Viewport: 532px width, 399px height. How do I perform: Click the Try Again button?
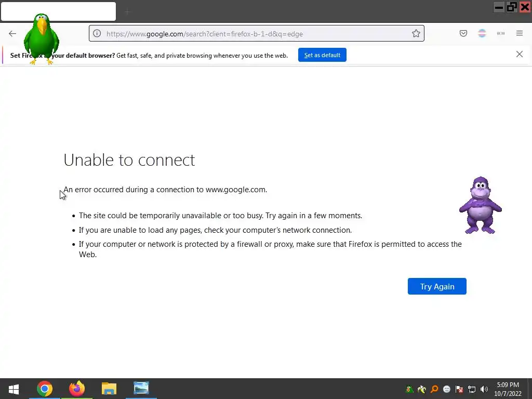tap(436, 286)
